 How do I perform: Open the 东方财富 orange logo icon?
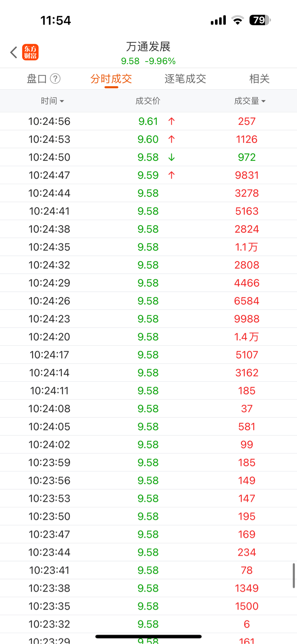click(x=31, y=52)
